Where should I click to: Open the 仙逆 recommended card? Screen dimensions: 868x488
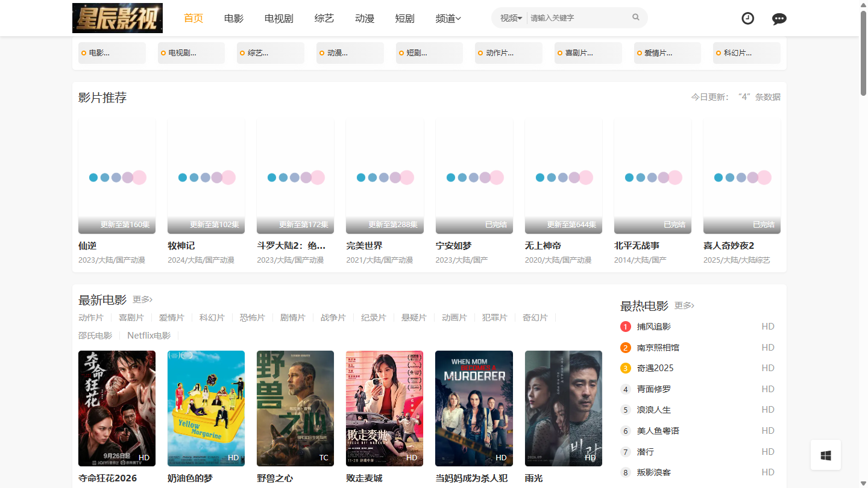[117, 176]
